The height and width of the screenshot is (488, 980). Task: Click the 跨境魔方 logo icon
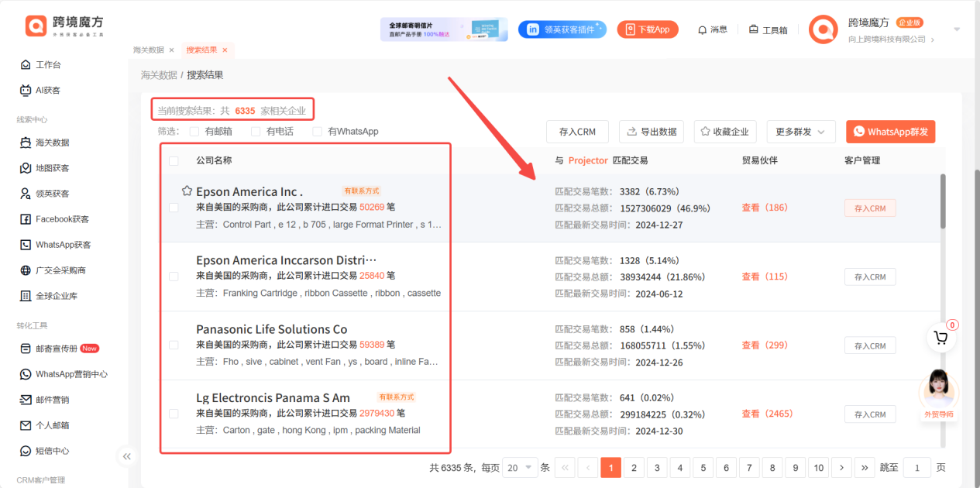click(x=36, y=26)
